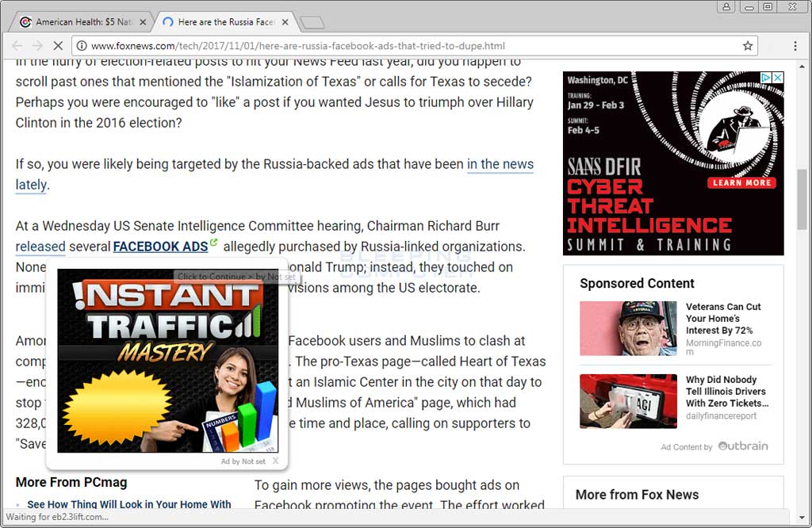Viewport: 812px width, 528px height.
Task: Go back using the back arrow
Action: (16, 46)
